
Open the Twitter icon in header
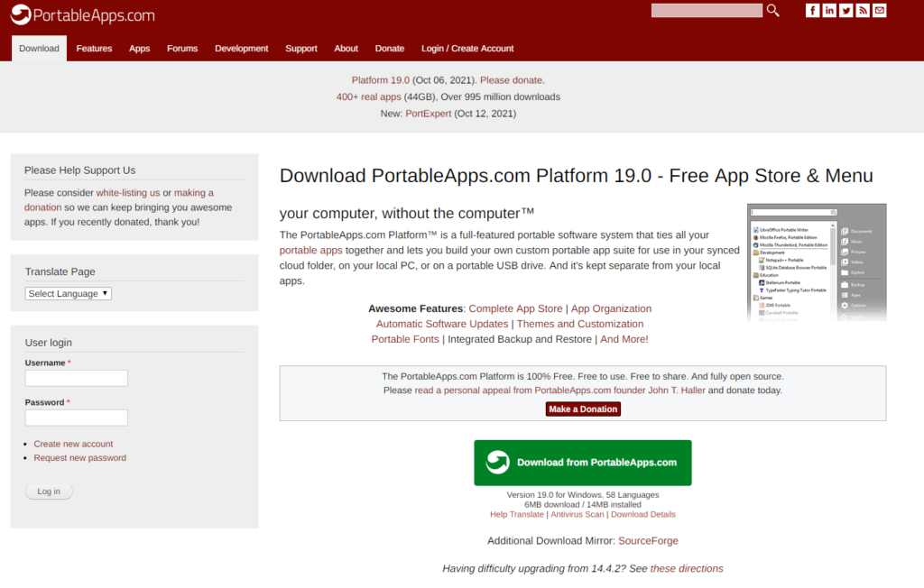click(x=846, y=11)
